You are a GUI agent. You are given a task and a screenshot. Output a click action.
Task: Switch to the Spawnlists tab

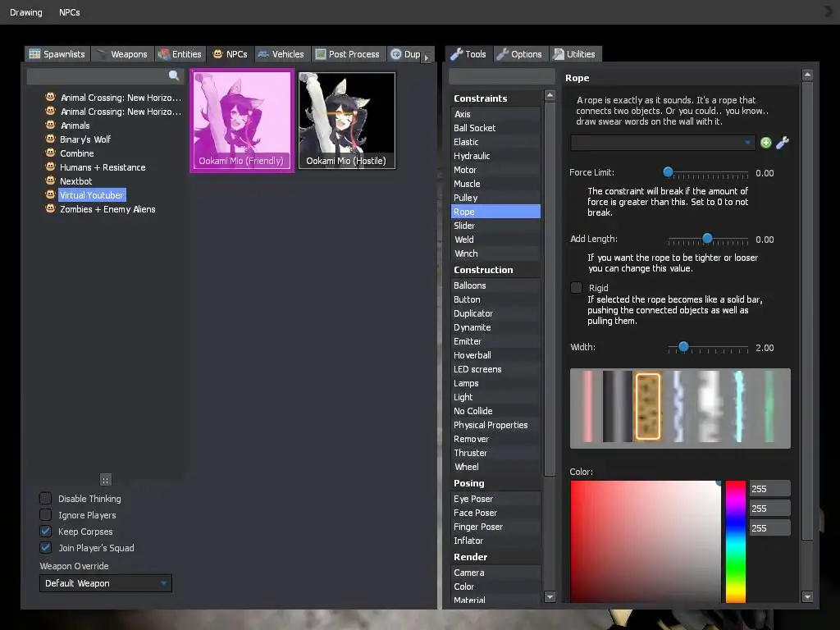click(57, 54)
